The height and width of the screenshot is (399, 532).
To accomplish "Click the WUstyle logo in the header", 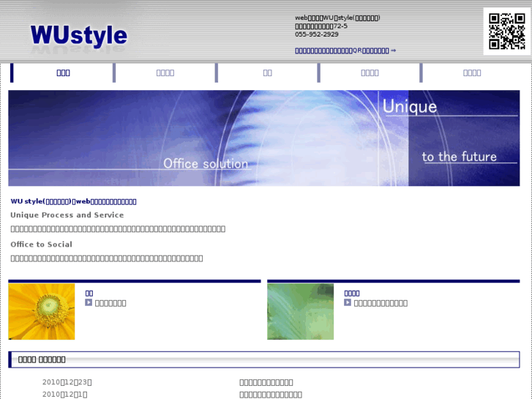I will (79, 37).
